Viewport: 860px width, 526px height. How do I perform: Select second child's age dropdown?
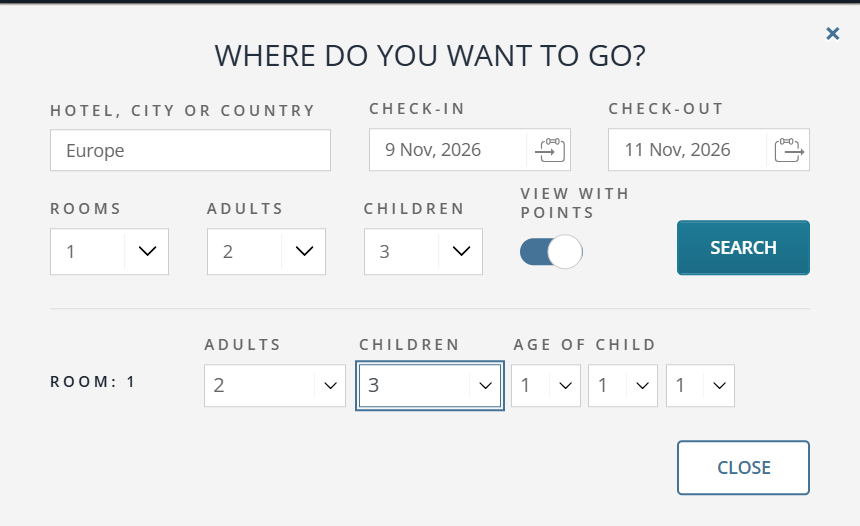(x=623, y=386)
